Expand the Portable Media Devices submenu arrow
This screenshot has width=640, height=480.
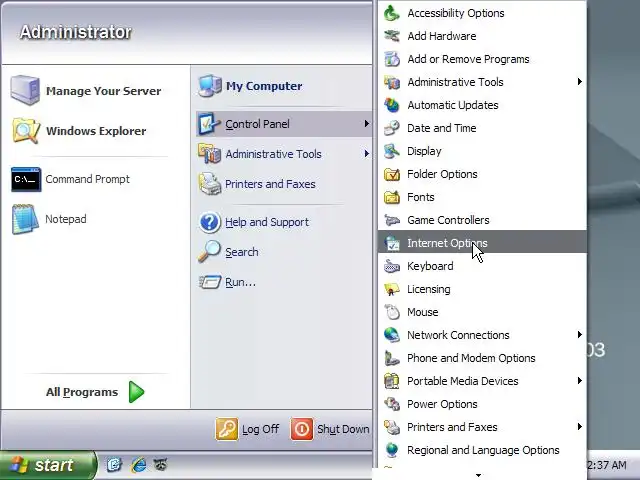click(x=580, y=380)
